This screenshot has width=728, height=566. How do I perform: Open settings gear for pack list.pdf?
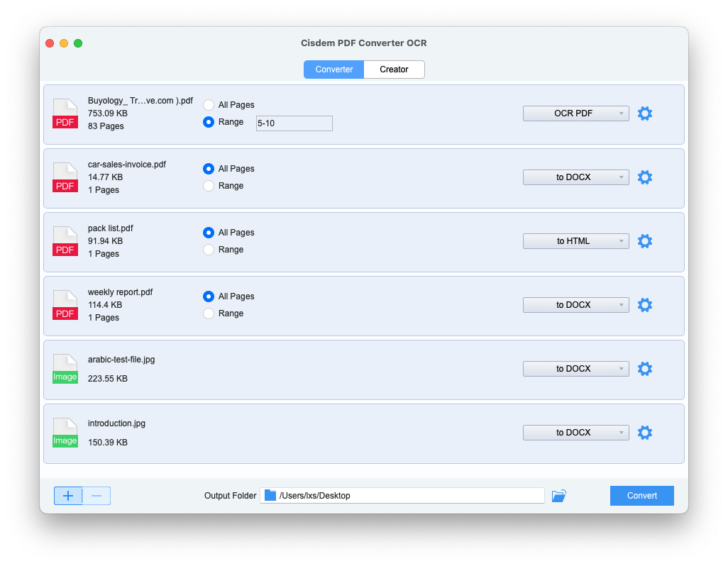(645, 240)
